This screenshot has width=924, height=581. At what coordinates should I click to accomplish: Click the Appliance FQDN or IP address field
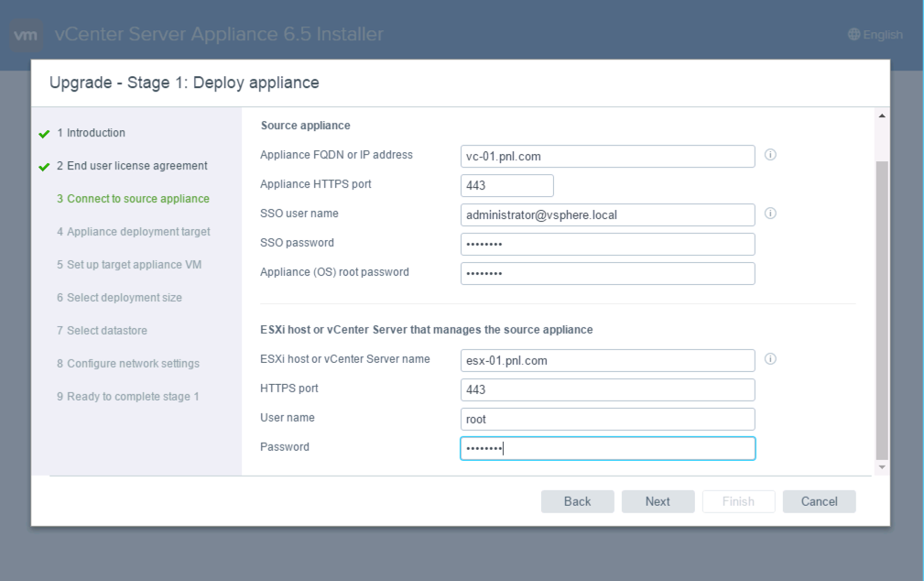(x=607, y=157)
